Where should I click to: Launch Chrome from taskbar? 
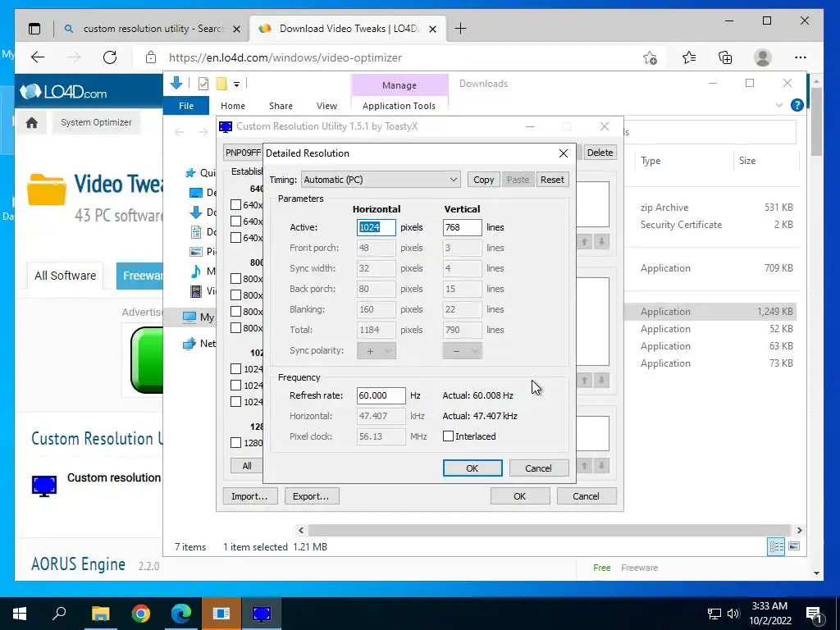[141, 614]
